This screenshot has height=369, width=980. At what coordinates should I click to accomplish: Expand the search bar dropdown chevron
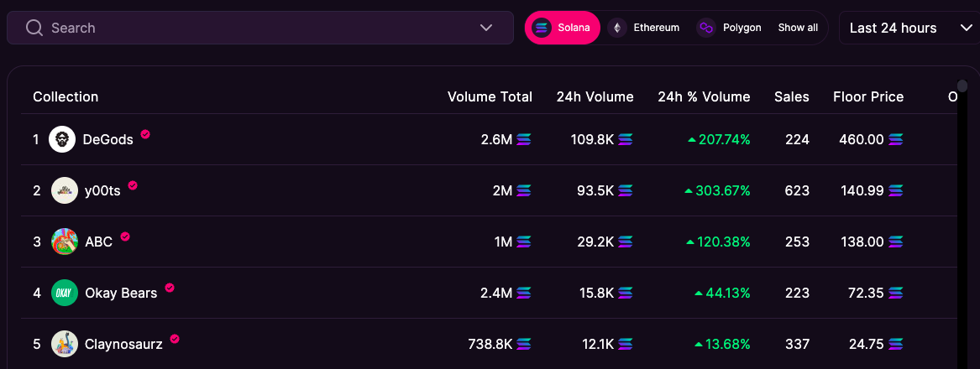point(486,28)
